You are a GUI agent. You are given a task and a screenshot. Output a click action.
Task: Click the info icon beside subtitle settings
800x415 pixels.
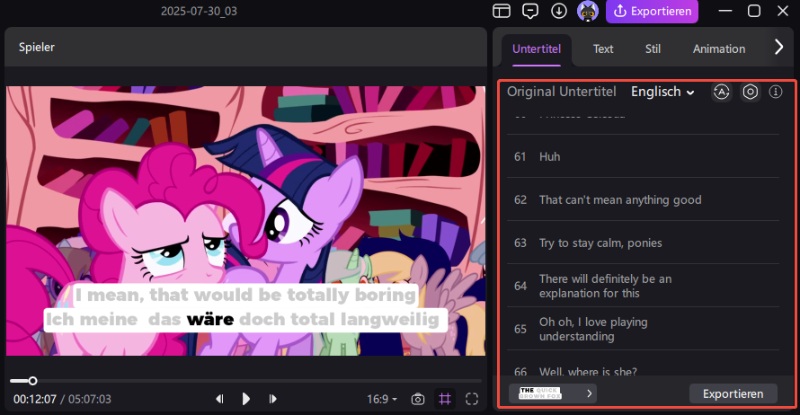(775, 92)
